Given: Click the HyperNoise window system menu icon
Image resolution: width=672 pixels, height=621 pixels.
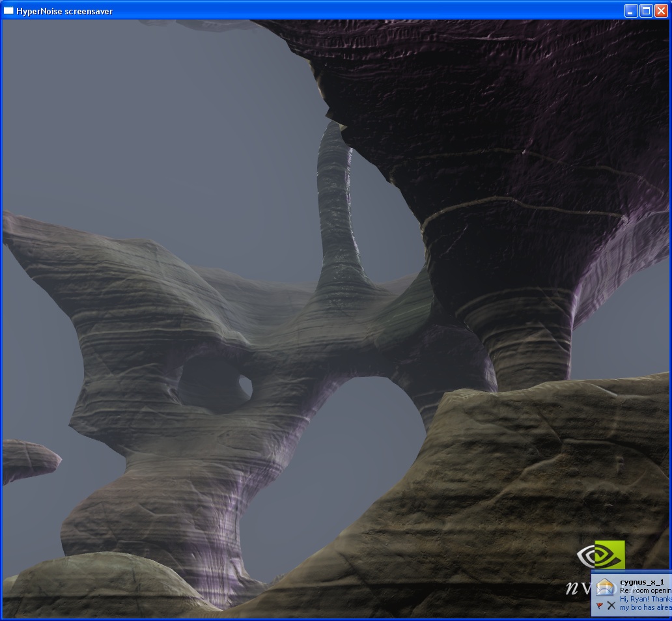Looking at the screenshot, I should coord(8,10).
